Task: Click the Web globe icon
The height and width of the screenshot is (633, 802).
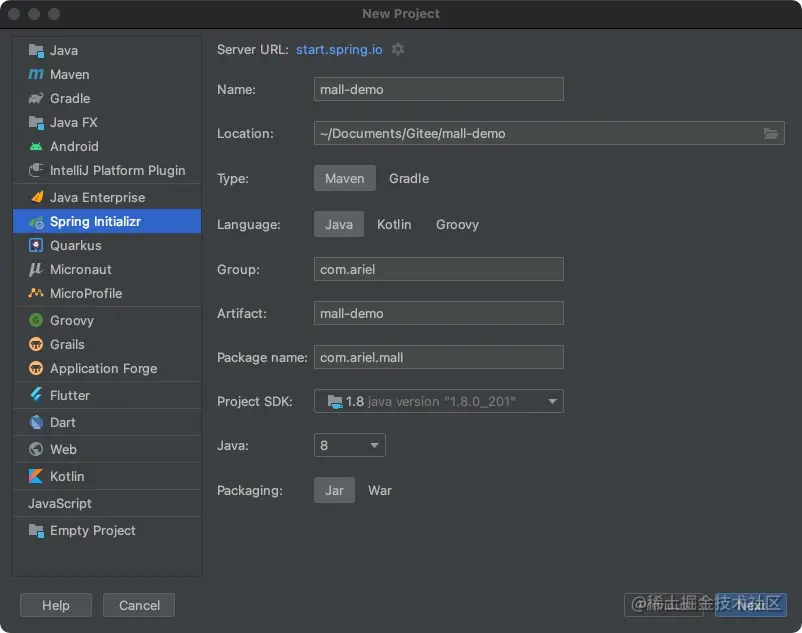Action: [36, 449]
